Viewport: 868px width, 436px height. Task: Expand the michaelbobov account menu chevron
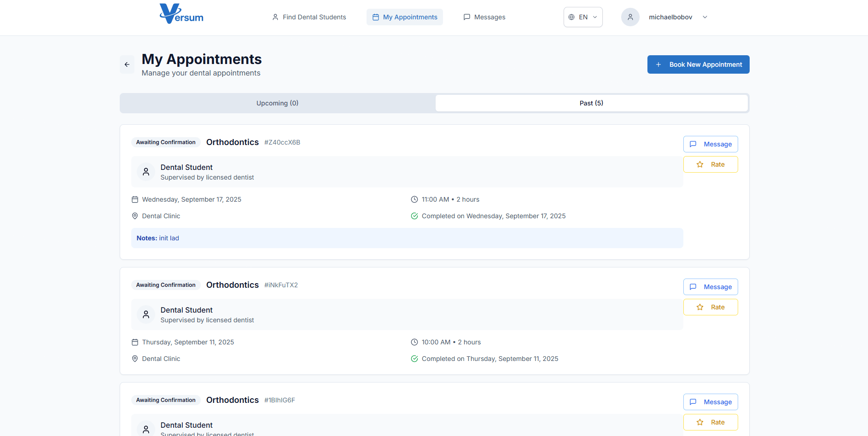[705, 17]
